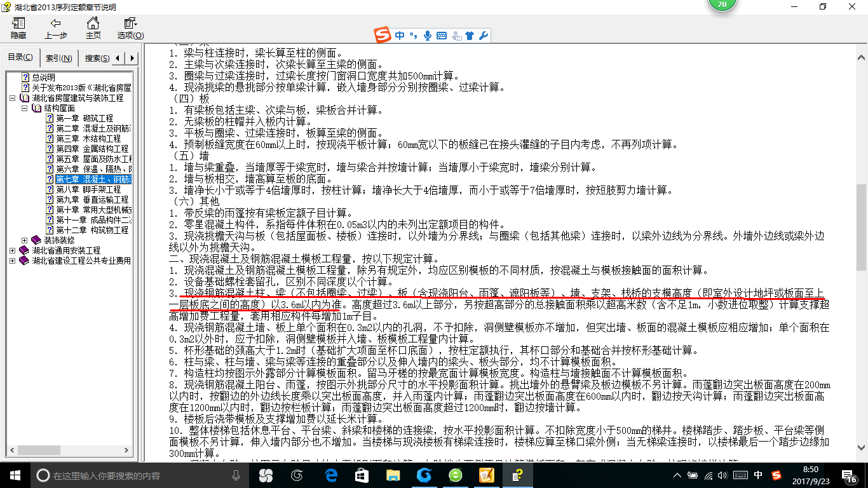Open the 关于发布2013版 topic

point(81,88)
